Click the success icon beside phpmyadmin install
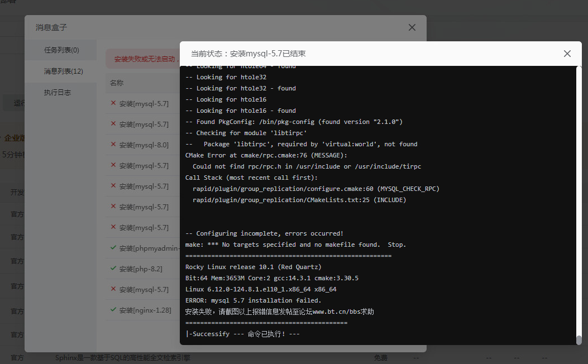 [113, 247]
